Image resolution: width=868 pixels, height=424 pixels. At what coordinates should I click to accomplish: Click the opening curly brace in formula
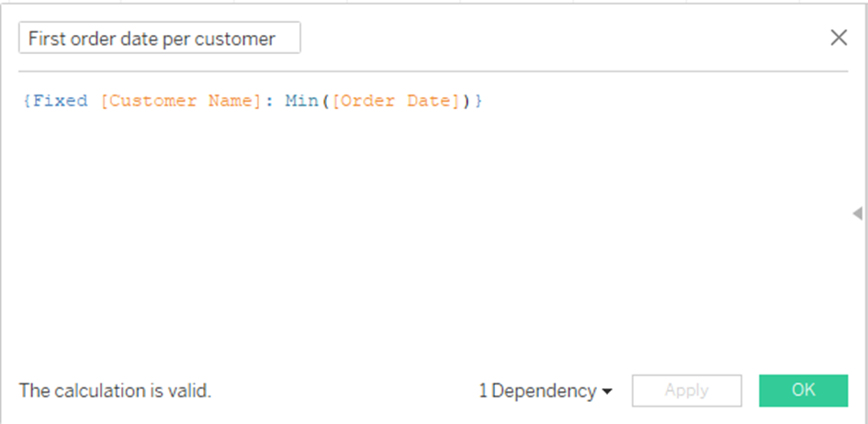[x=26, y=101]
